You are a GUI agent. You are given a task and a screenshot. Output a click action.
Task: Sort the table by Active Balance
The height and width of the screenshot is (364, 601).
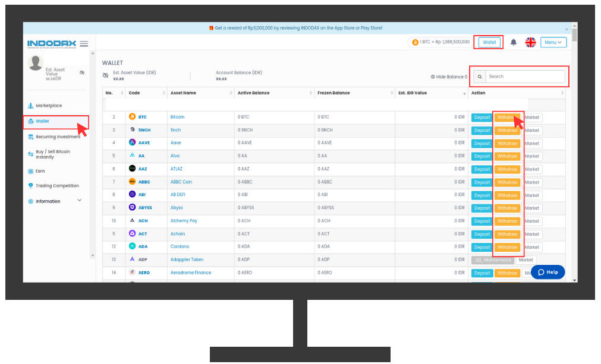pos(274,93)
